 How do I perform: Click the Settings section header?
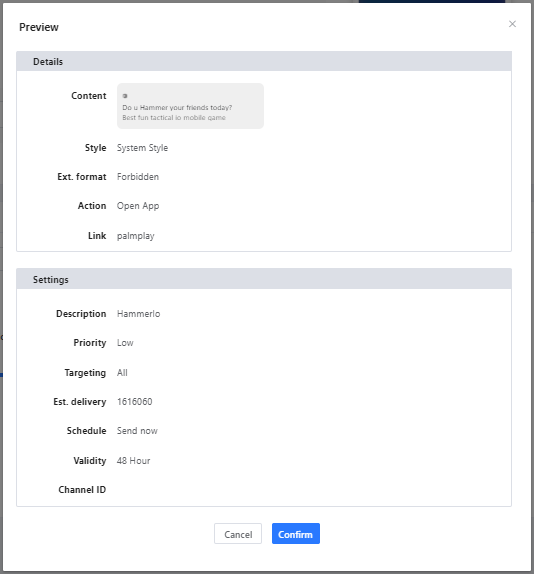(x=264, y=279)
